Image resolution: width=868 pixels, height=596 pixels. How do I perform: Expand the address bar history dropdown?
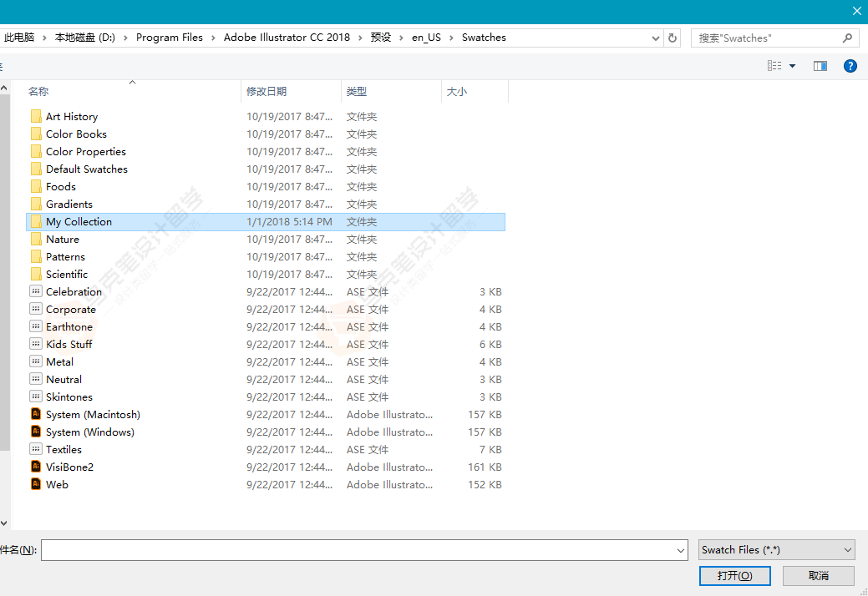click(x=656, y=38)
